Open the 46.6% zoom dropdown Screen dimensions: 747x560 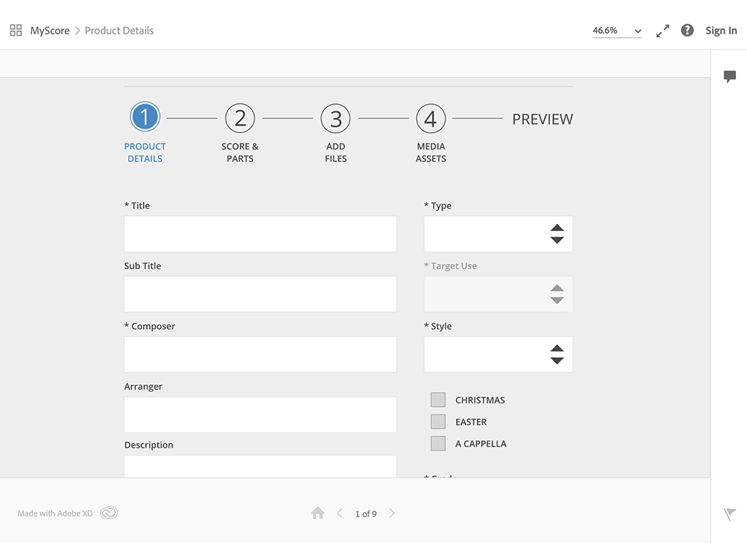(617, 31)
